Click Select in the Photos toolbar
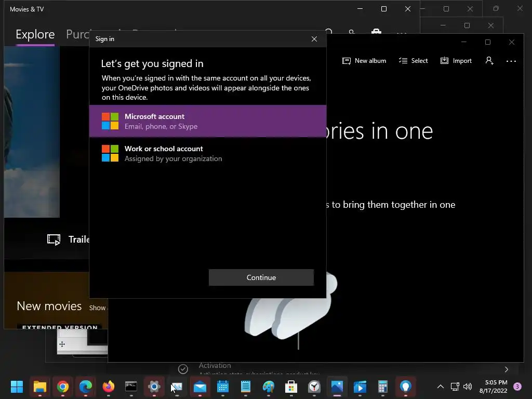This screenshot has height=399, width=532. click(413, 61)
